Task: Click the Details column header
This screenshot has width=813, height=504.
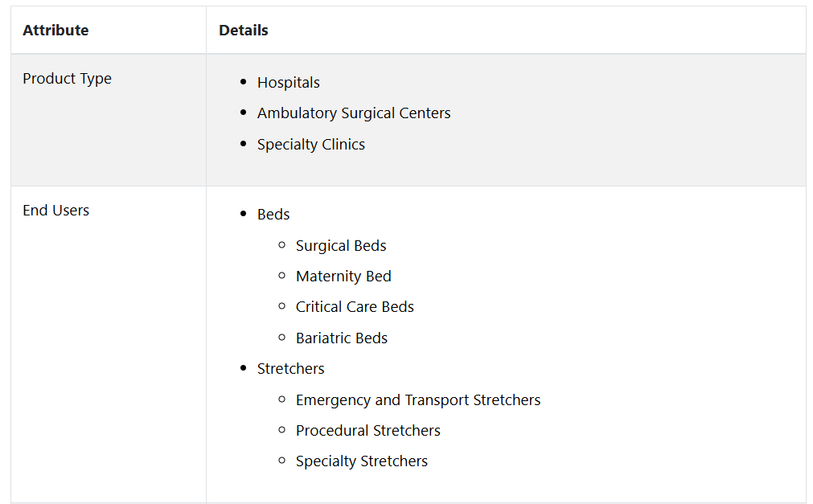Action: point(244,31)
